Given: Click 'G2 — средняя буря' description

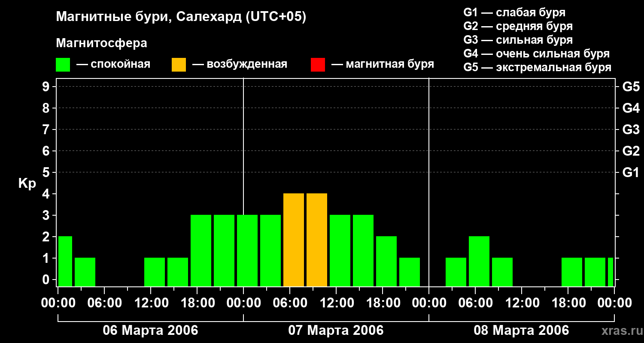Looking at the screenshot, I should pos(518,26).
